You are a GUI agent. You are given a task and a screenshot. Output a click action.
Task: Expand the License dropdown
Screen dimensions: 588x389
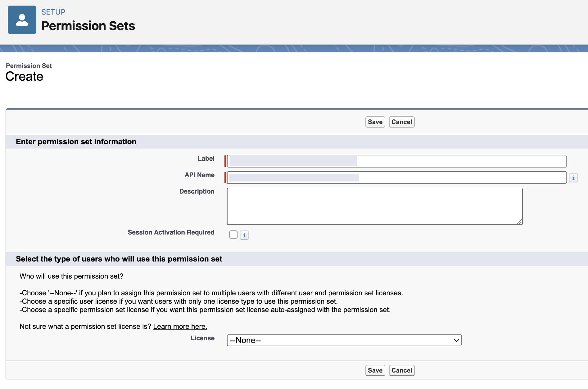point(344,340)
